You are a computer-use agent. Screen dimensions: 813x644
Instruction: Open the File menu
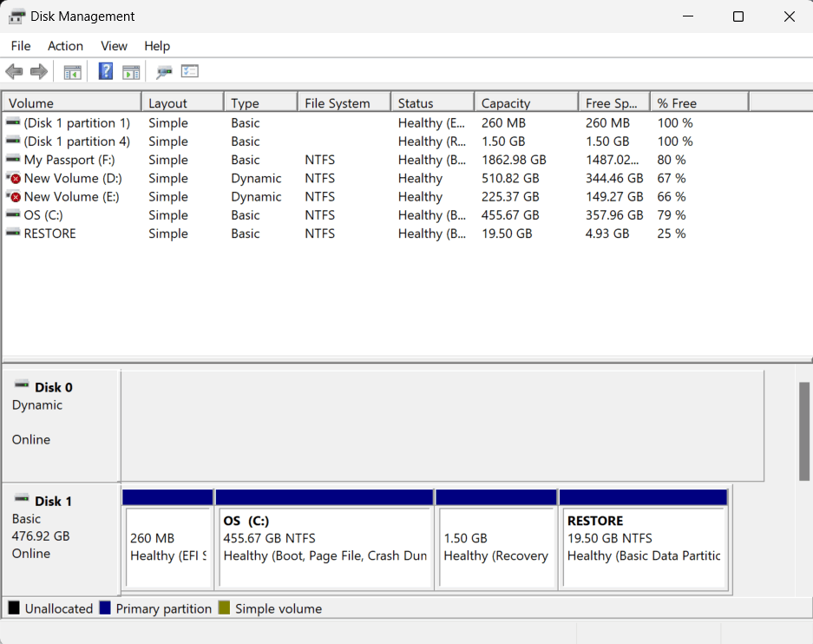coord(21,46)
